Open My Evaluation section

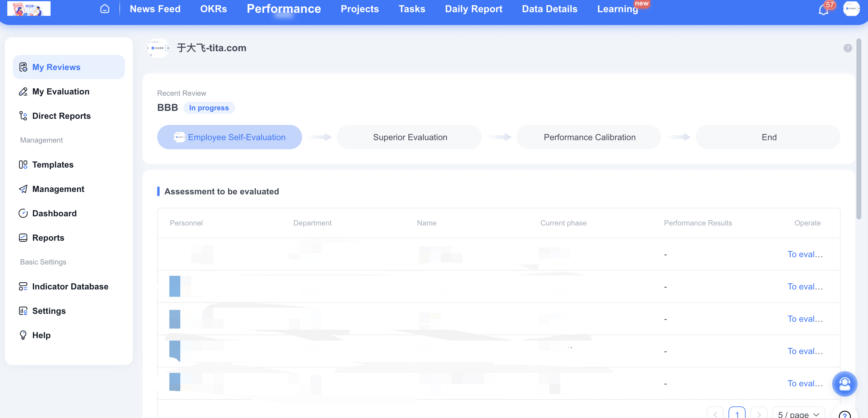(x=62, y=91)
